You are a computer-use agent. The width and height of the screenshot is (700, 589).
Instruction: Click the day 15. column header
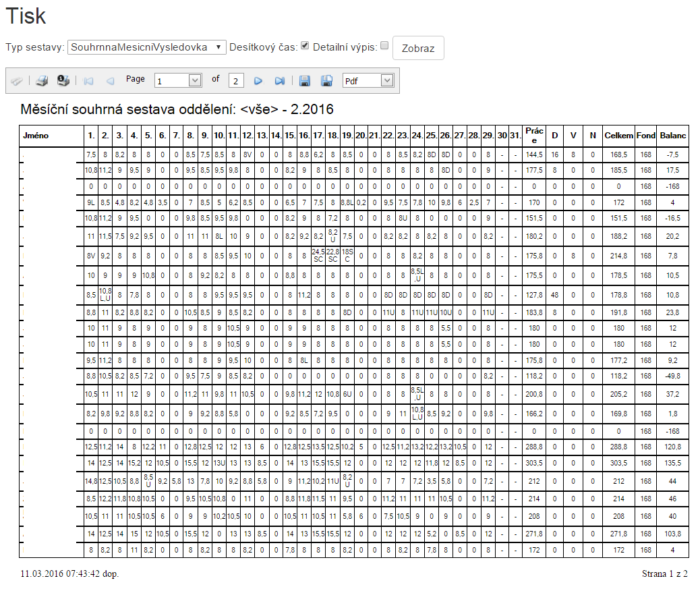(x=290, y=136)
